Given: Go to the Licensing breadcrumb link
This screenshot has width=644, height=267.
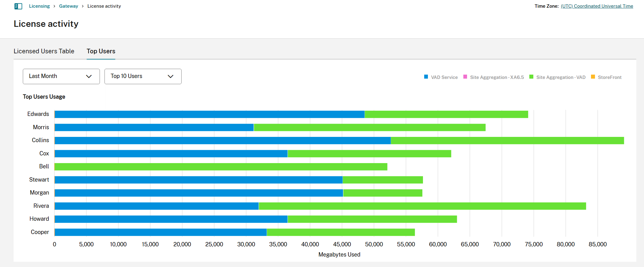Looking at the screenshot, I should [x=39, y=6].
